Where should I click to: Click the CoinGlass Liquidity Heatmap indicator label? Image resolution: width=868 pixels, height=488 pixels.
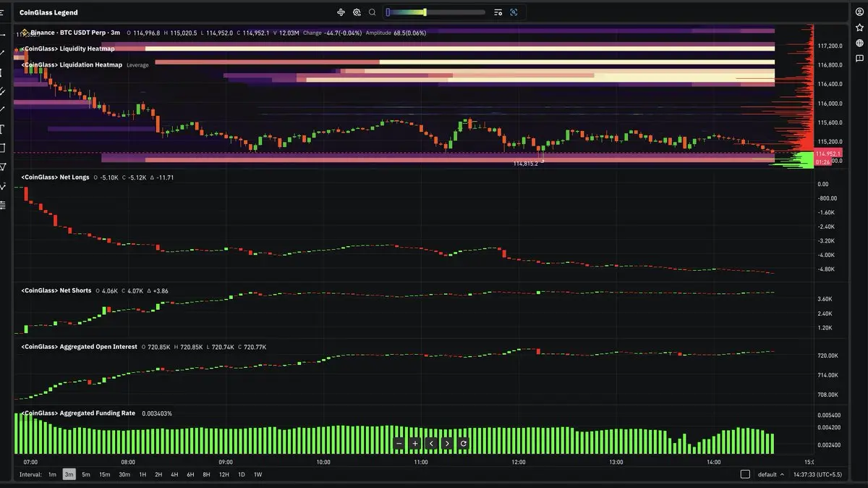tap(67, 49)
